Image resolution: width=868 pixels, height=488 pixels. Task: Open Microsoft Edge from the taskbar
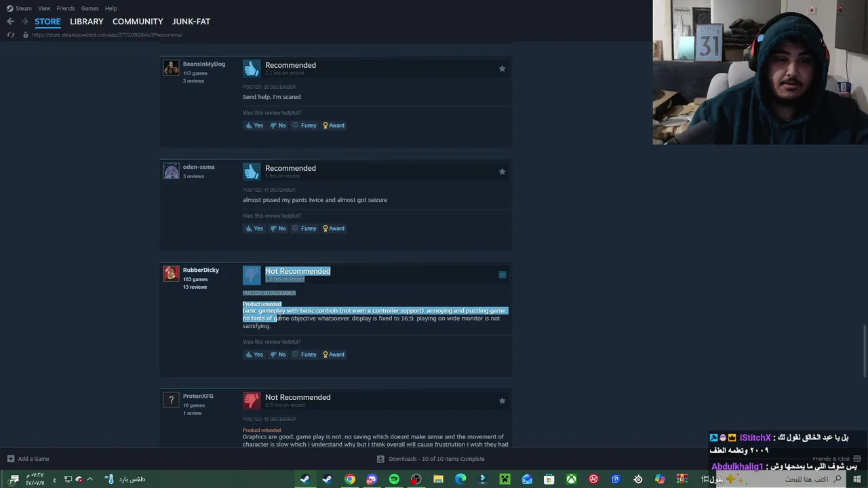(x=460, y=479)
